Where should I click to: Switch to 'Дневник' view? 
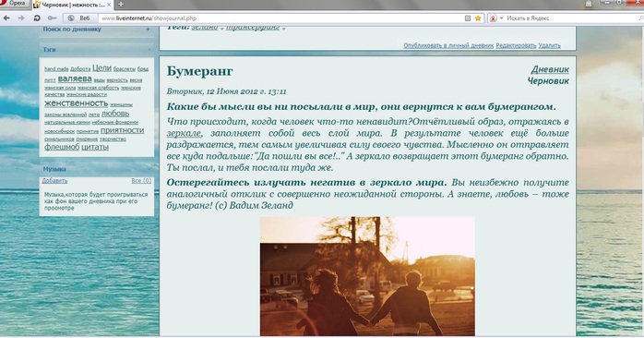550,69
